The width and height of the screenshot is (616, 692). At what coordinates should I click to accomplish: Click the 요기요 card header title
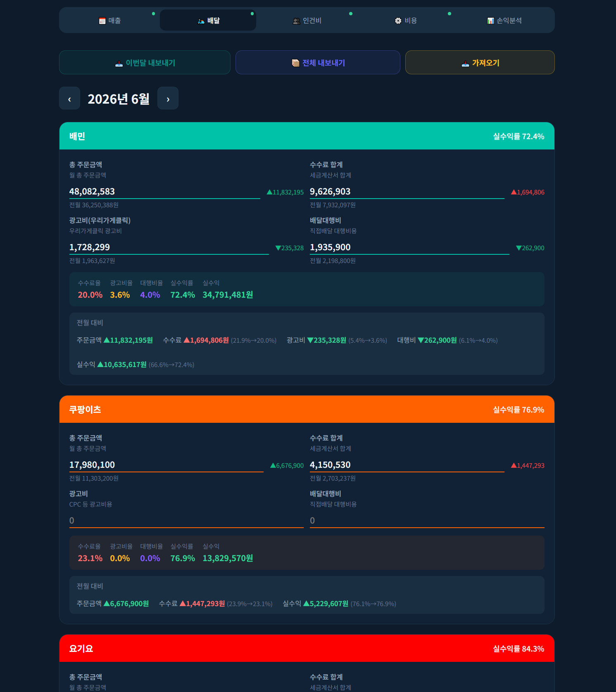(x=81, y=649)
